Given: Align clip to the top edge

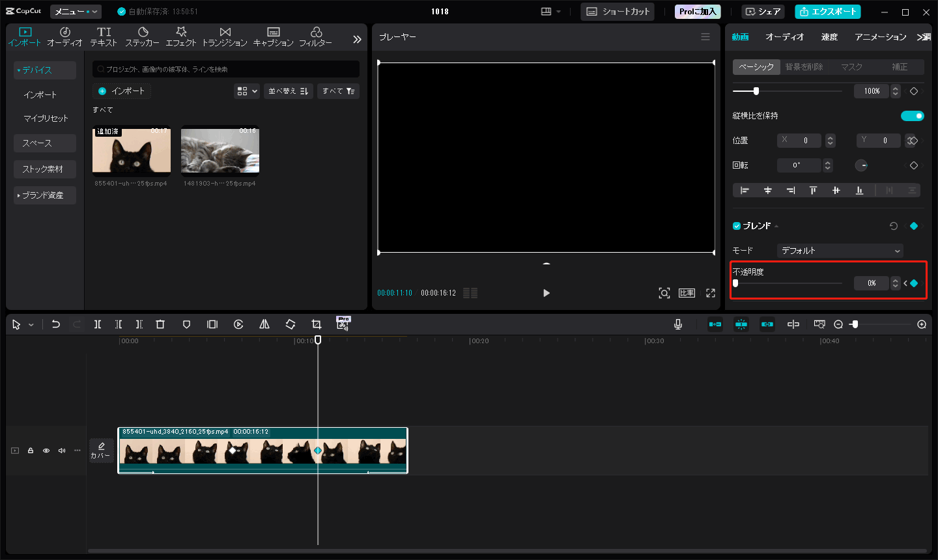Looking at the screenshot, I should click(x=813, y=190).
